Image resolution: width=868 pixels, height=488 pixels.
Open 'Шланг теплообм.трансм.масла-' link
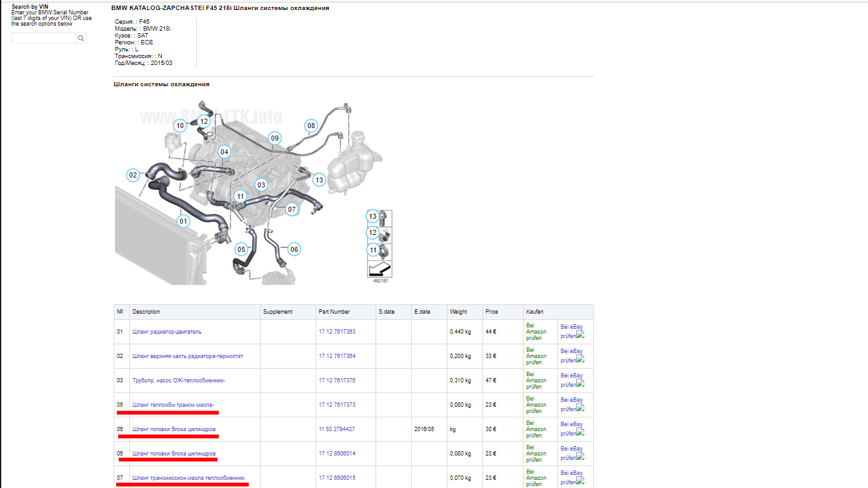point(173,405)
